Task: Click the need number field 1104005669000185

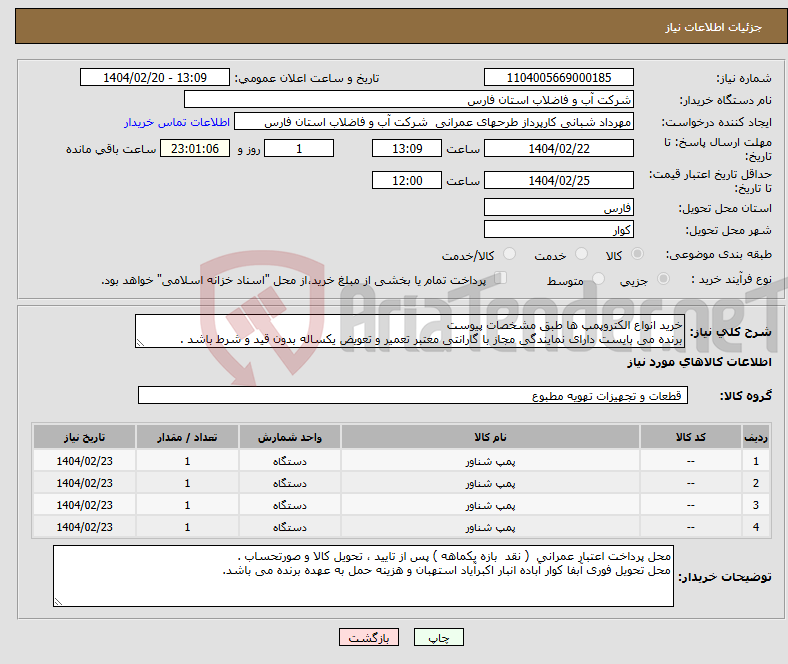Action: [558, 77]
